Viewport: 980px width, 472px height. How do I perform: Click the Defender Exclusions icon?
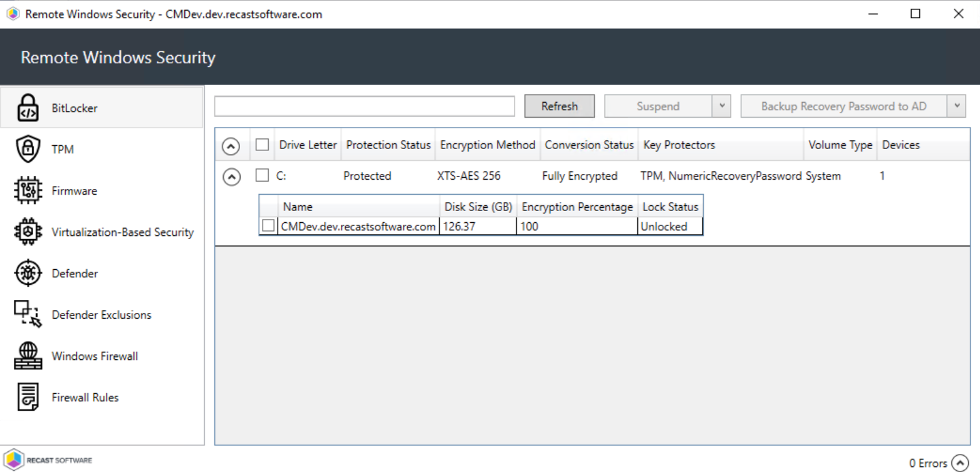28,314
